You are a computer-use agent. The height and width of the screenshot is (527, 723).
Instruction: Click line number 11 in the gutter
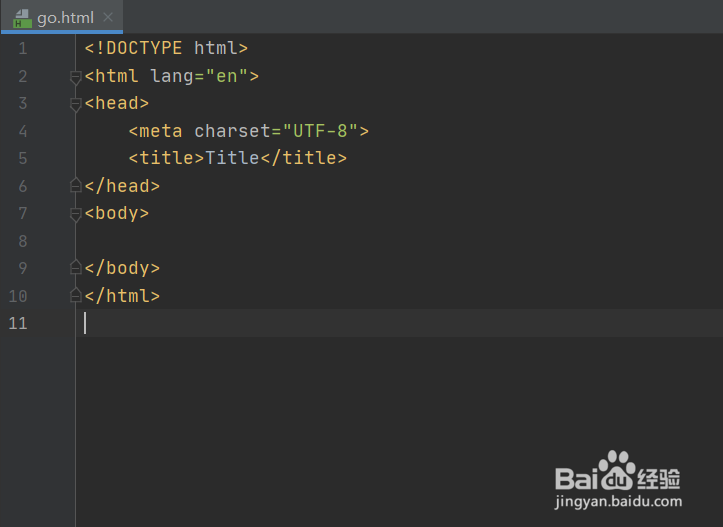click(x=17, y=323)
